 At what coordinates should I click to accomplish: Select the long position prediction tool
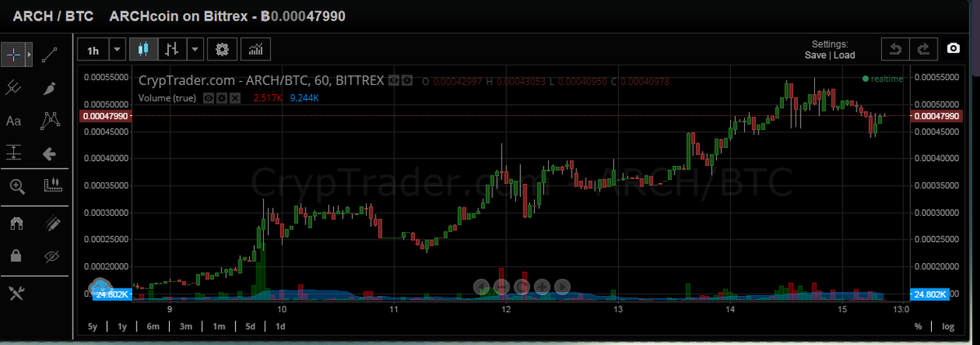14,153
